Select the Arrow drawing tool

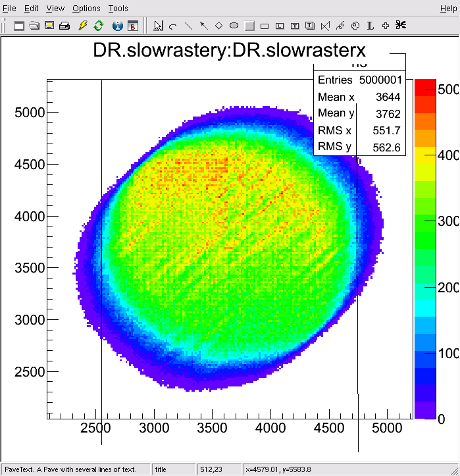click(204, 26)
